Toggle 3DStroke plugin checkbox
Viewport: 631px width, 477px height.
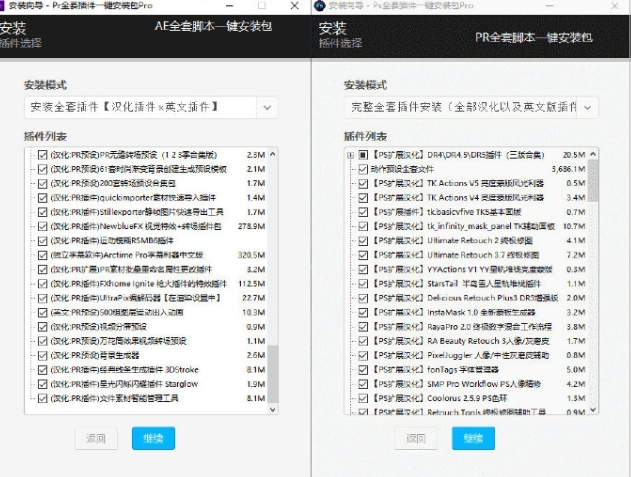click(43, 370)
